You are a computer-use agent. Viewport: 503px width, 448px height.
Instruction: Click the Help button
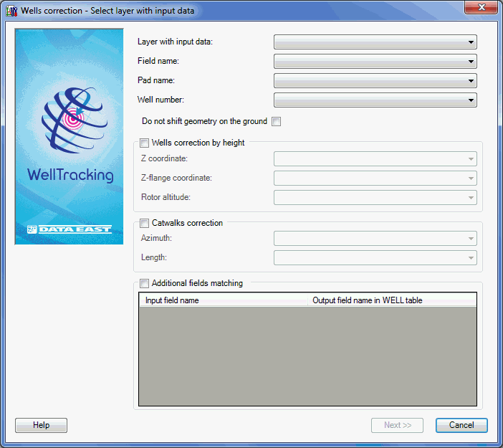(x=41, y=425)
